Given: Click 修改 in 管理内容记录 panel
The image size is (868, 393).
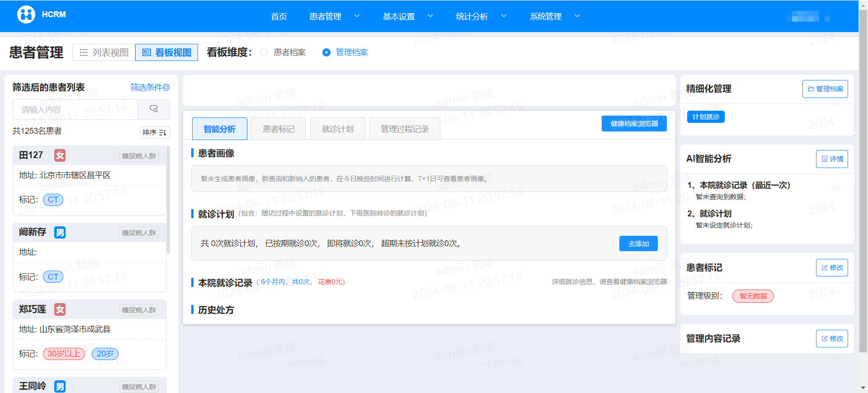Looking at the screenshot, I should click(x=832, y=338).
